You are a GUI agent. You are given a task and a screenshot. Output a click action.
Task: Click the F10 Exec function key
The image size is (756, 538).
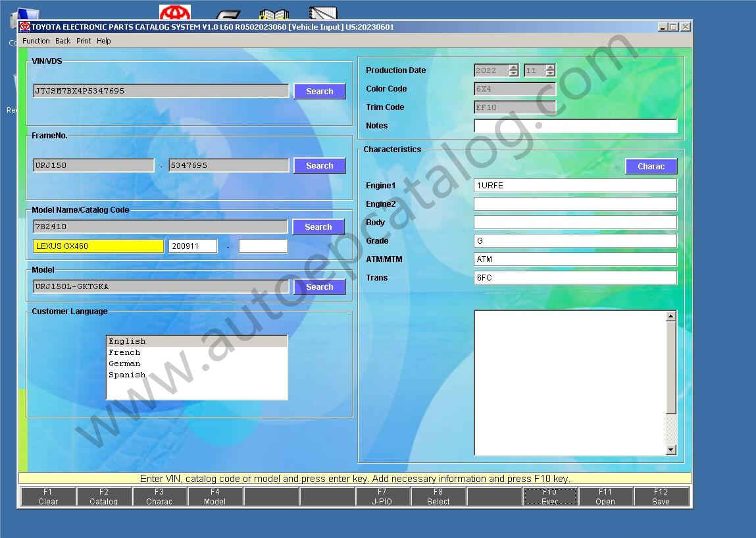[x=549, y=497]
